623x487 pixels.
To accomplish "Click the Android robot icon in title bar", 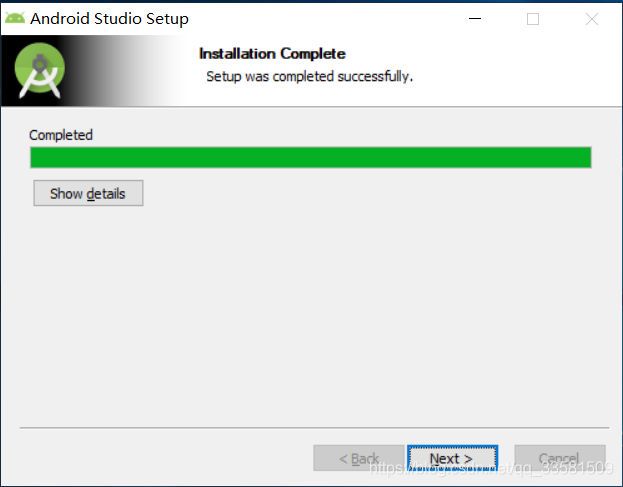I will point(15,18).
